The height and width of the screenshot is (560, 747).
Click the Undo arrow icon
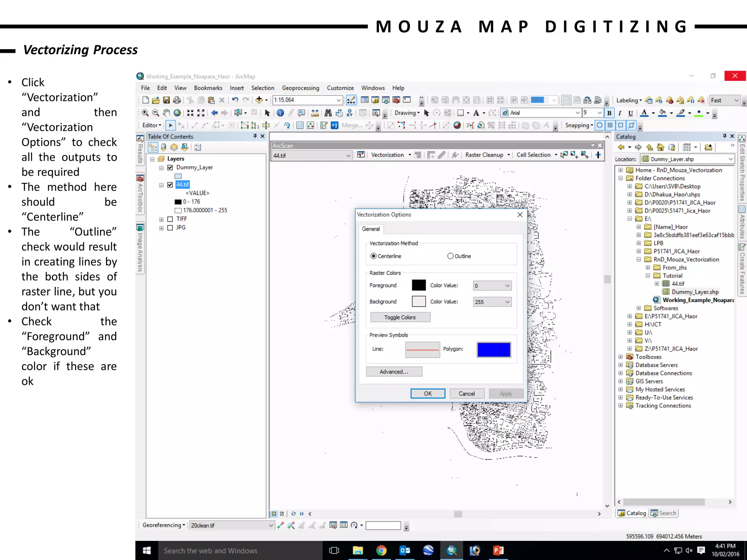click(x=235, y=100)
